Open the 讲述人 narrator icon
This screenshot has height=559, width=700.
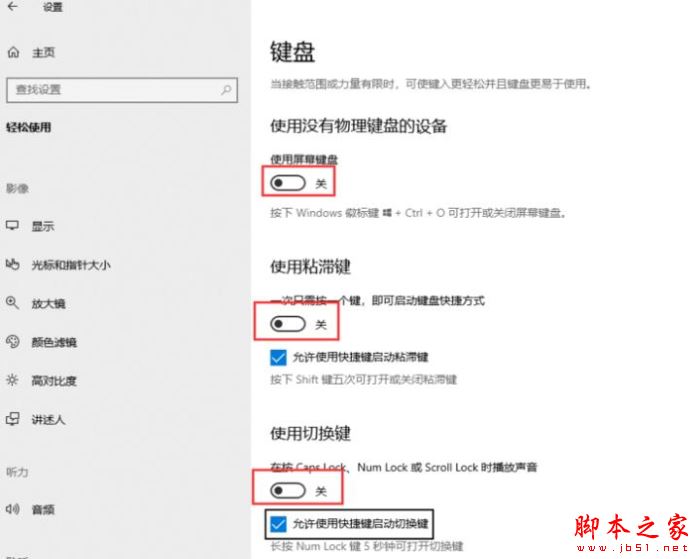click(x=12, y=419)
